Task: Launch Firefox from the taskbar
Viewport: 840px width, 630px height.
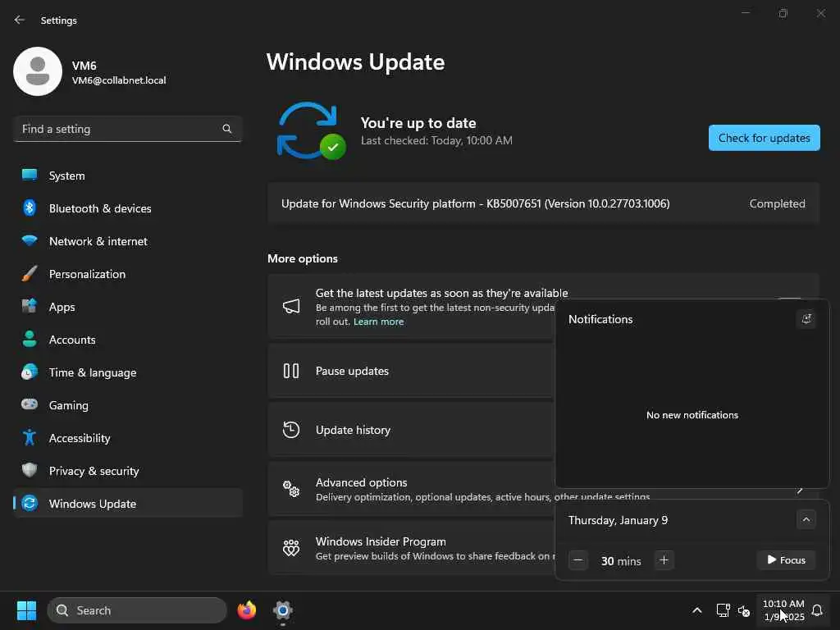Action: [x=247, y=610]
